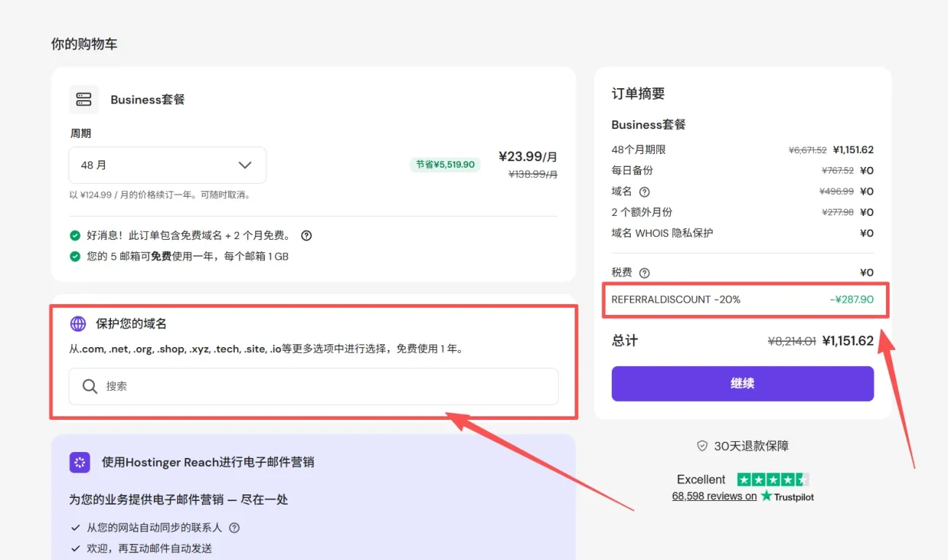Open the 48 月 billing period dropdown

[168, 166]
